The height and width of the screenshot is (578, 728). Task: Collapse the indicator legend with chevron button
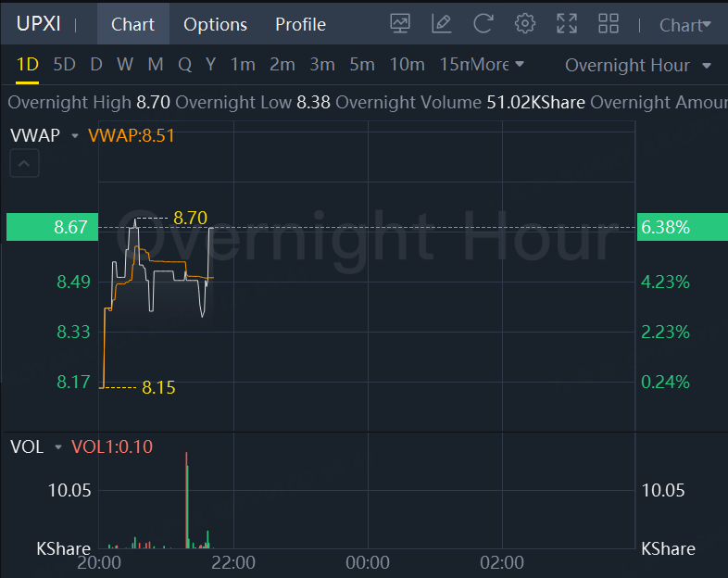click(25, 165)
